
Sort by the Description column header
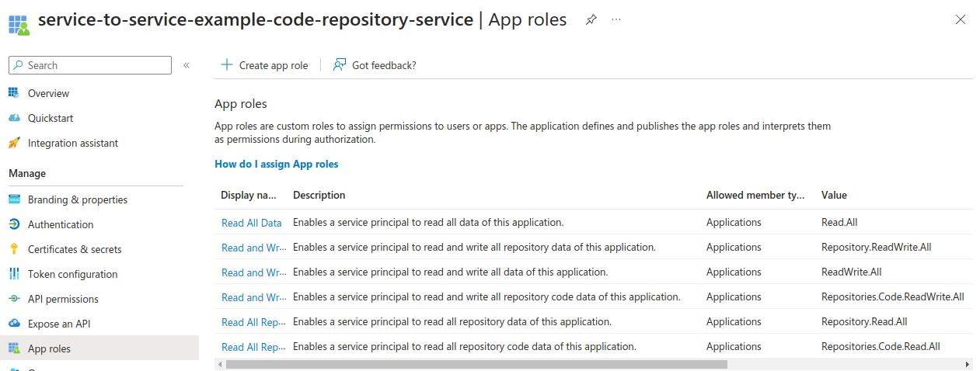point(319,195)
